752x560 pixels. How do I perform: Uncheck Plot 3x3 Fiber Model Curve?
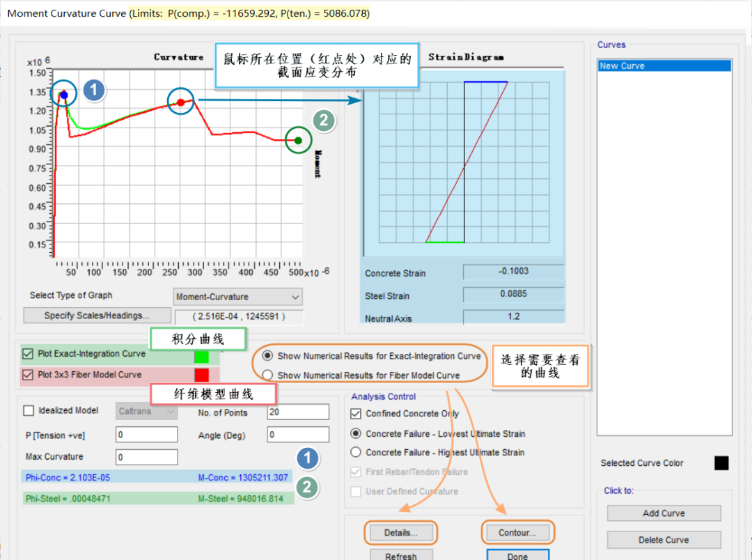[29, 375]
